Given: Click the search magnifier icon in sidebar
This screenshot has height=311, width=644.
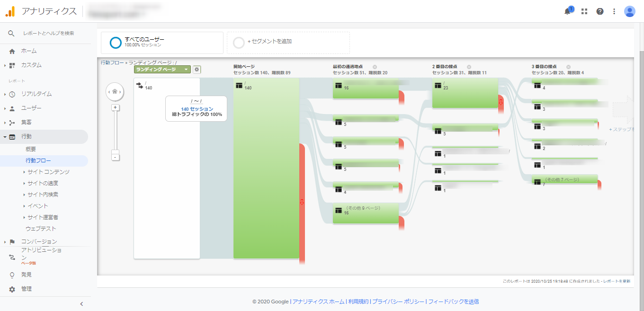Looking at the screenshot, I should (12, 33).
